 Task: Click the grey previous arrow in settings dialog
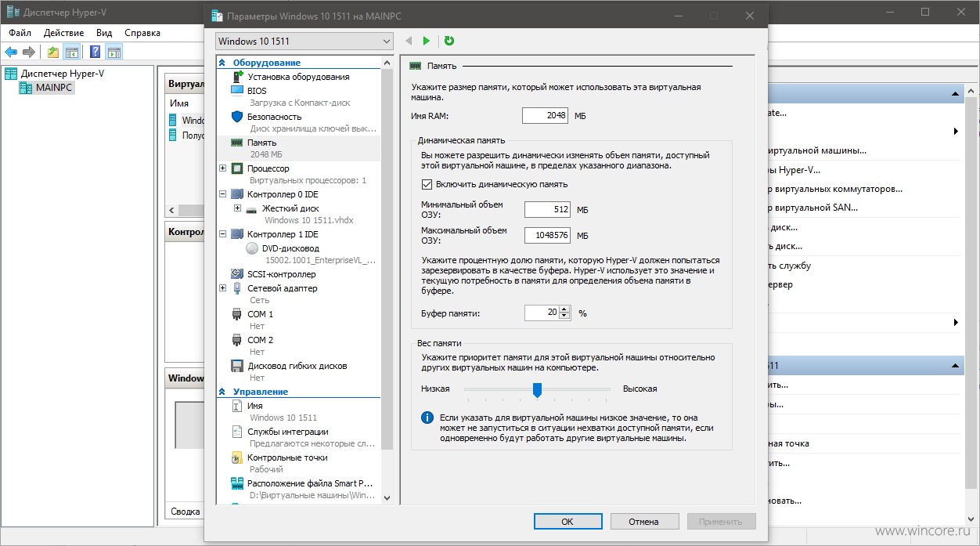(409, 41)
